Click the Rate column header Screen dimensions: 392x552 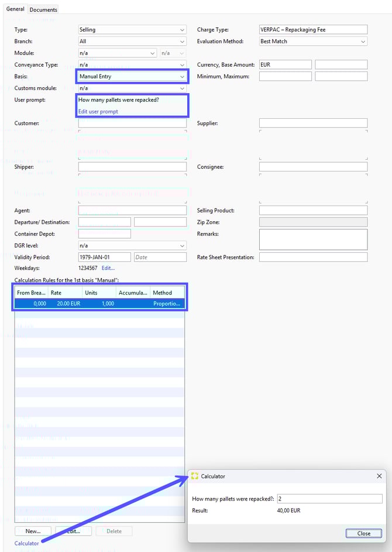point(65,293)
